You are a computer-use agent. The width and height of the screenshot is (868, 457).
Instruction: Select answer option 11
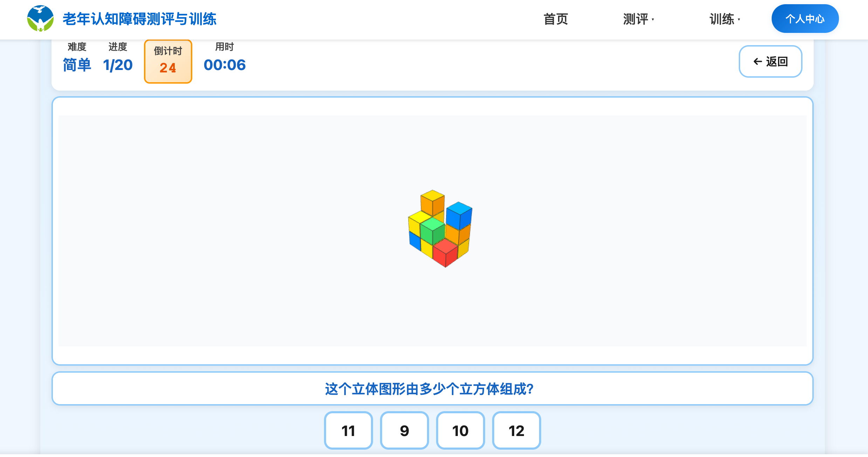point(348,431)
